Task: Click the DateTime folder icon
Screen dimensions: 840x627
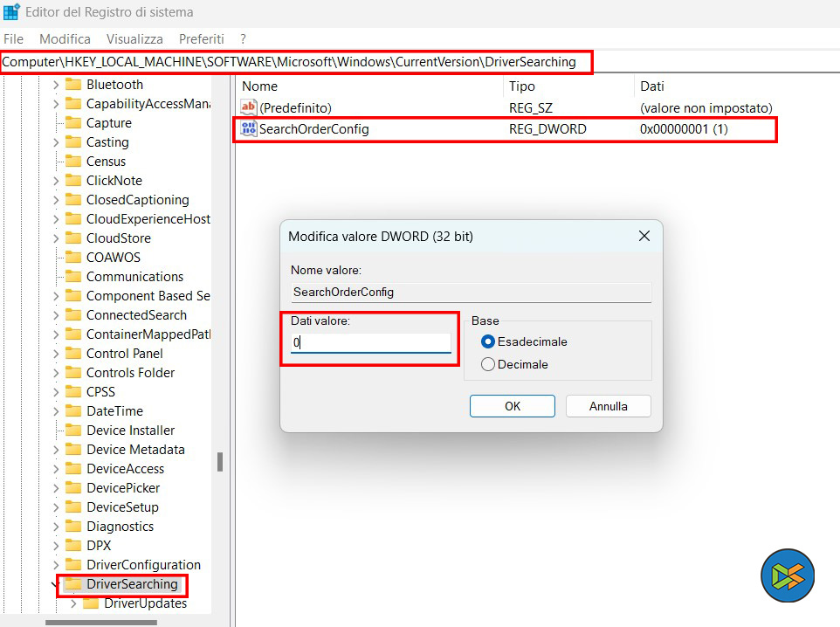Action: click(x=73, y=411)
